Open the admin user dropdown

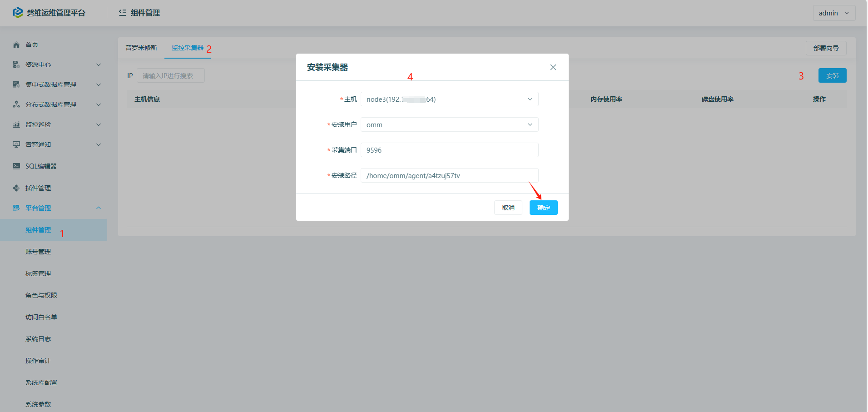pos(834,13)
